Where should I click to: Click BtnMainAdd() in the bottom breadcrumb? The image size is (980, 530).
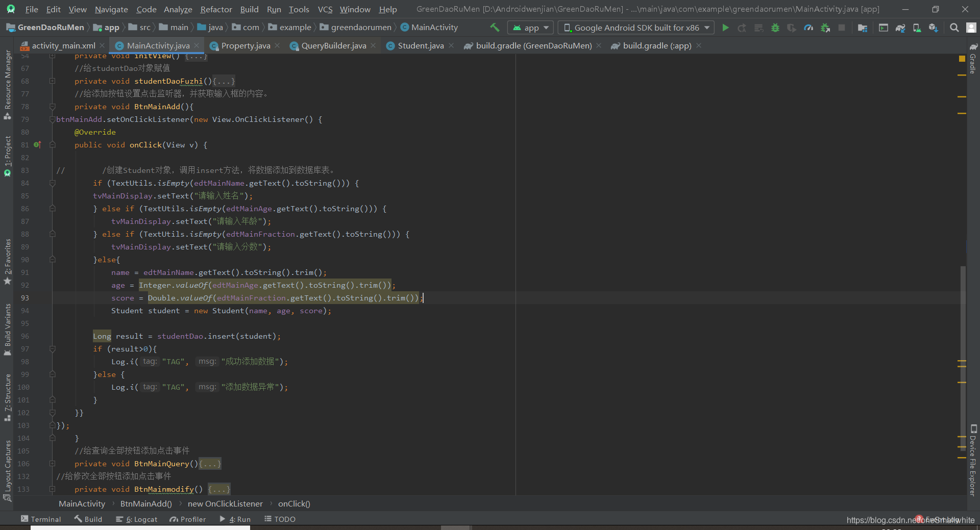[x=146, y=504]
